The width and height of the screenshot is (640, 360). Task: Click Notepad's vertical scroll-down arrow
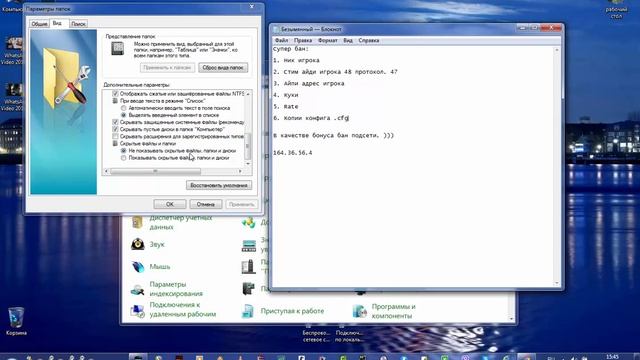(x=557, y=283)
